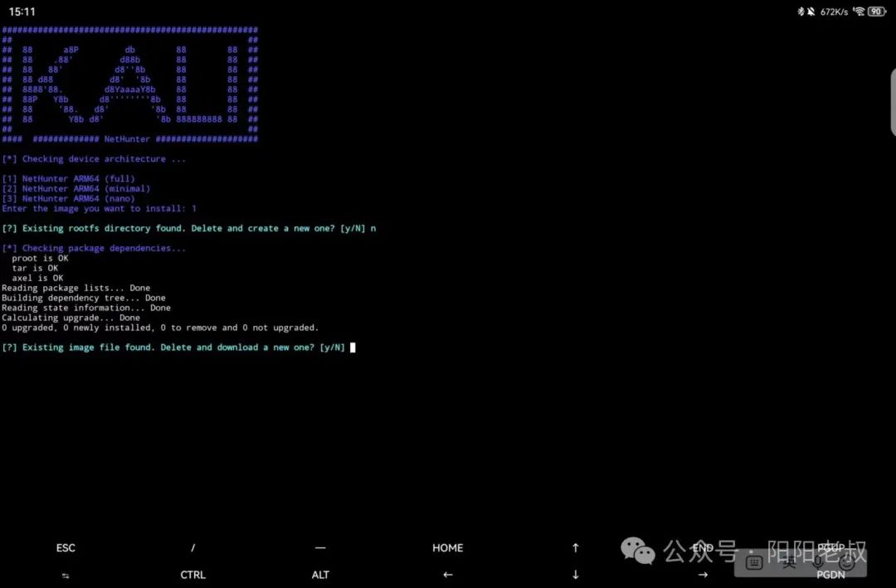The height and width of the screenshot is (588, 896).
Task: Click the 'Existing image file found' prompt line
Action: (x=173, y=347)
